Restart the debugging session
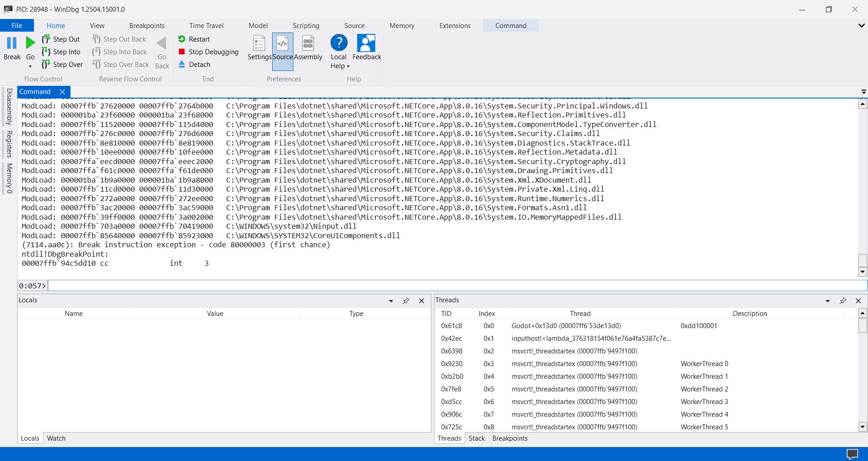The width and height of the screenshot is (868, 461). pos(194,39)
